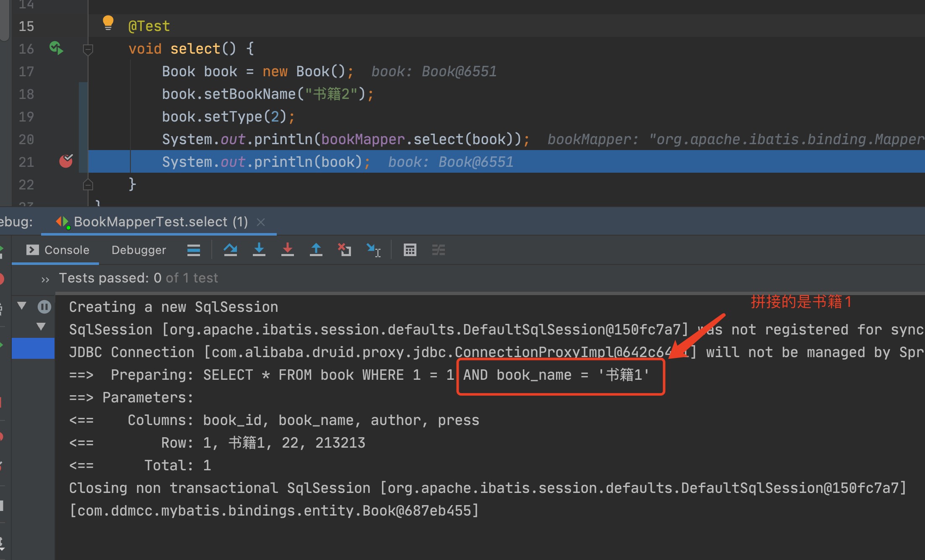
Task: Click the Force Step Into red arrow icon
Action: [288, 250]
